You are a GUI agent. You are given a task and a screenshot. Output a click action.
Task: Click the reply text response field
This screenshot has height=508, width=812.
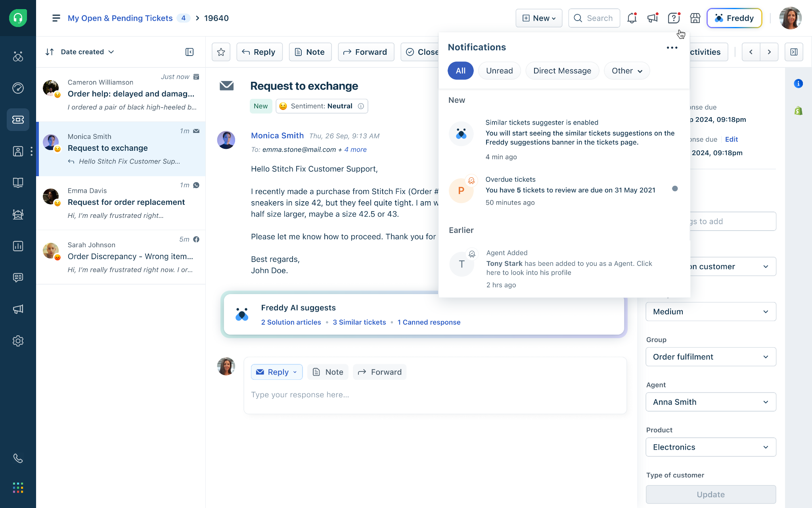coord(435,394)
